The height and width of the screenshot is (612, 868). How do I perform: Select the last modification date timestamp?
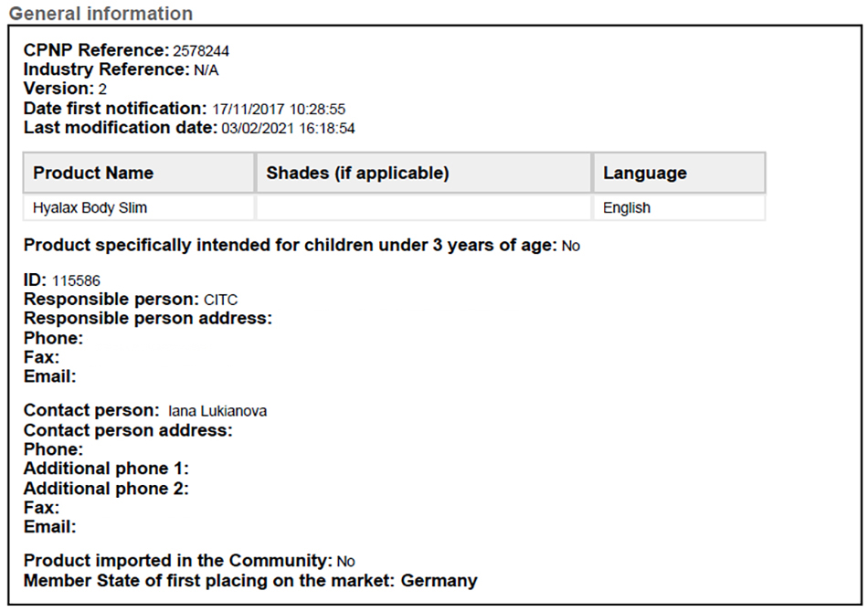coord(288,129)
